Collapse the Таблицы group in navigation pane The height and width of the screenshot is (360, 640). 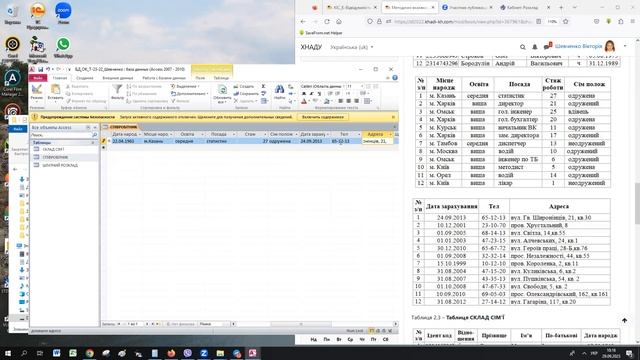coord(93,142)
